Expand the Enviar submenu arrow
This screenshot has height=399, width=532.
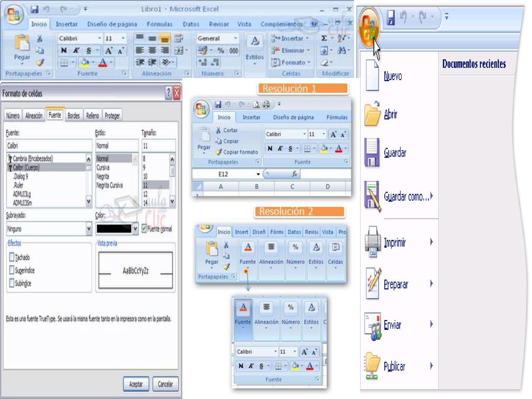point(431,324)
